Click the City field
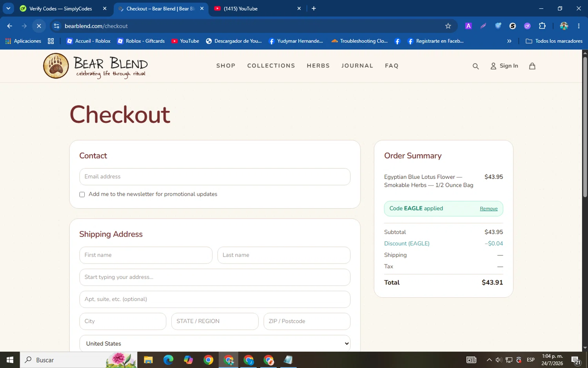 [x=123, y=321]
